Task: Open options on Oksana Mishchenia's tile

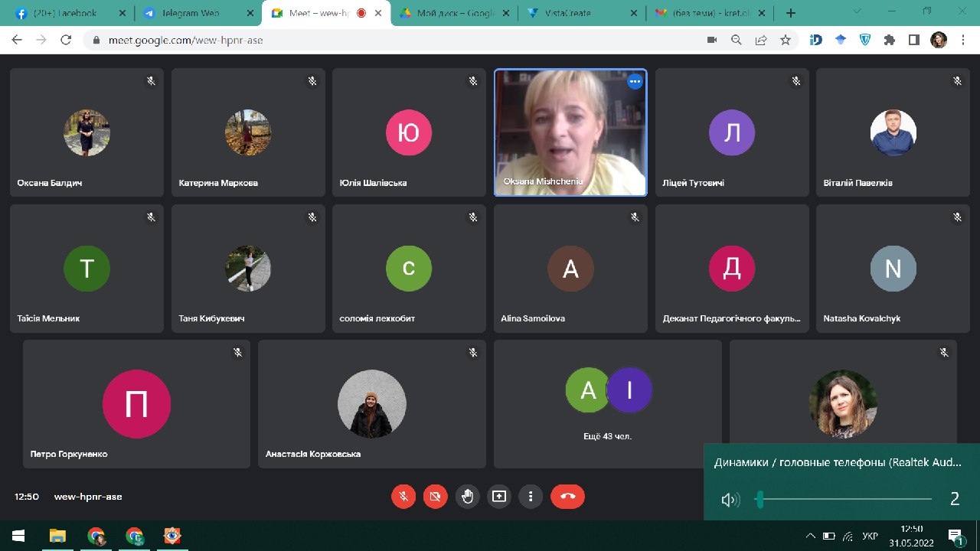Action: [x=635, y=82]
